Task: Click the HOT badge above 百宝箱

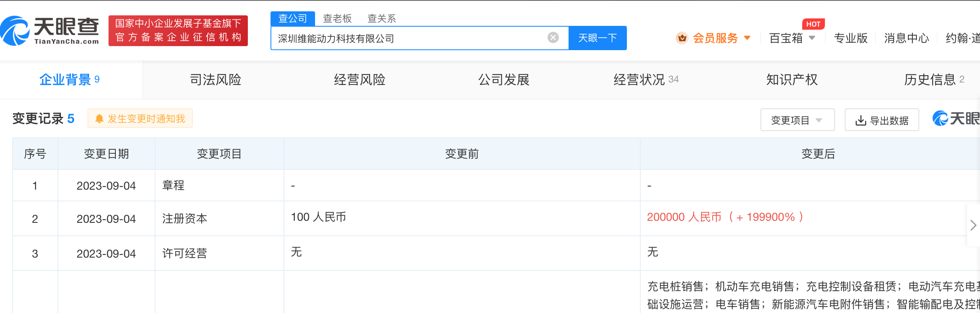Action: (813, 24)
